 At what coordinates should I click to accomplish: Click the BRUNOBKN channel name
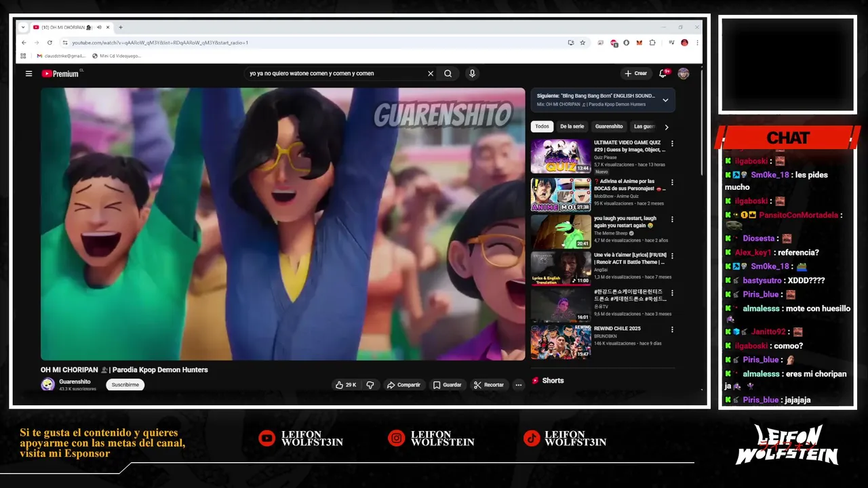606,336
